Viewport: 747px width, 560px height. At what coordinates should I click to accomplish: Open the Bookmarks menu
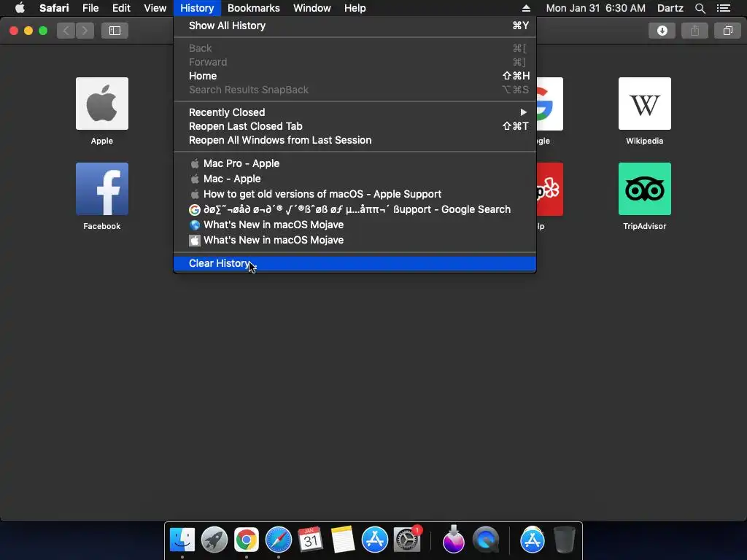[x=253, y=8]
